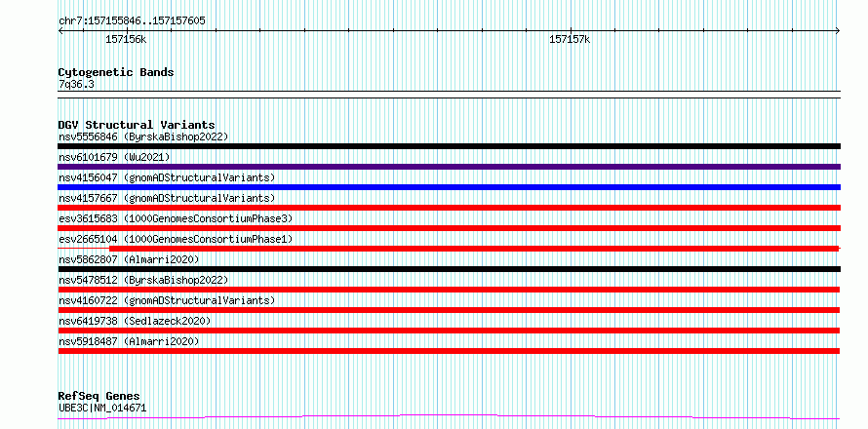Click the red bar for nsv4157667
Viewport: 868px width, 429px height.
pos(449,208)
